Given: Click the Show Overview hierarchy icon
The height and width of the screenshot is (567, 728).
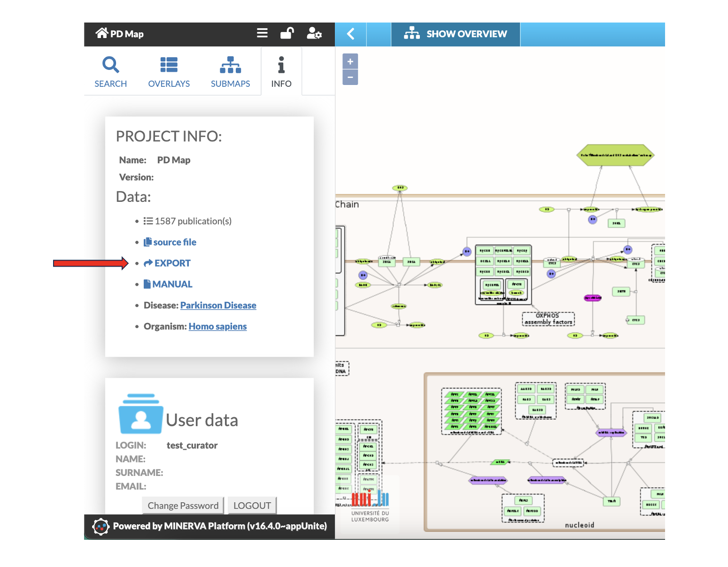Looking at the screenshot, I should [412, 33].
